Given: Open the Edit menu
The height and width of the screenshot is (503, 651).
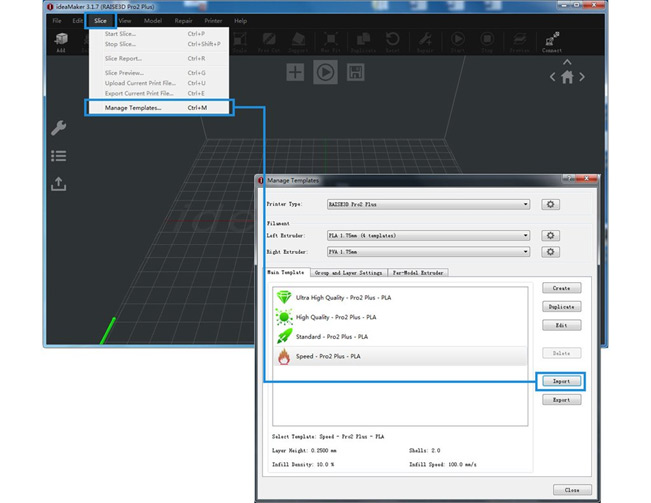Looking at the screenshot, I should (77, 21).
